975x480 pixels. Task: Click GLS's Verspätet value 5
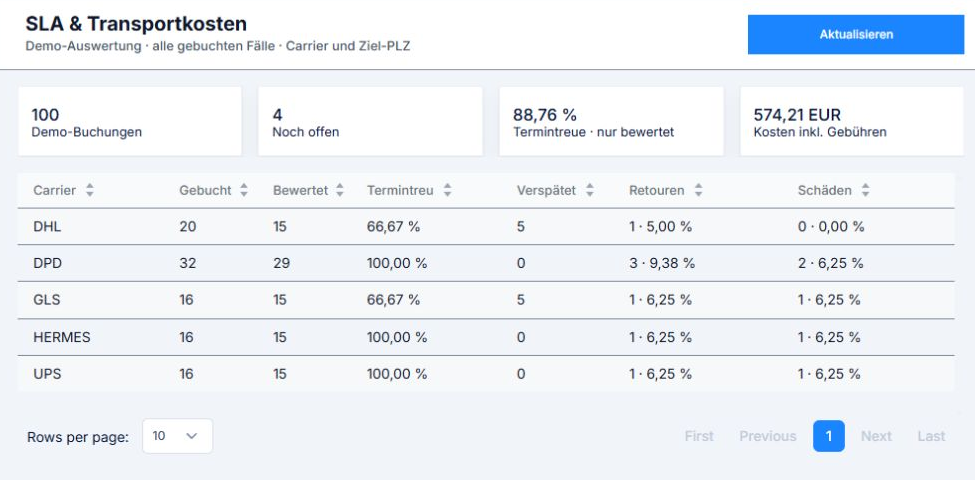[520, 300]
